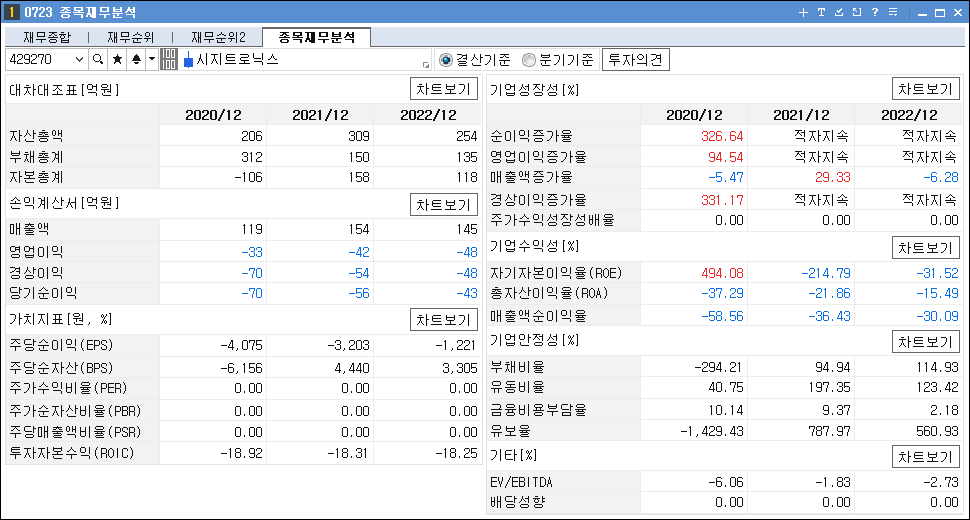970x520 pixels.
Task: Click the stock code 429270 input field
Action: [40, 59]
